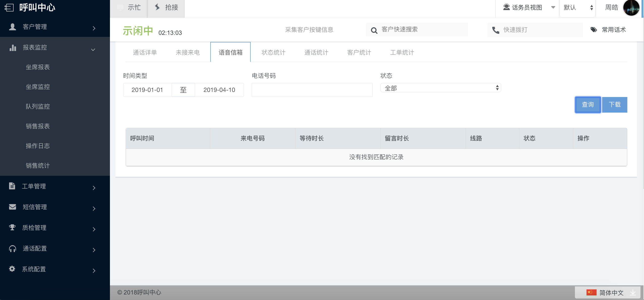
Task: Toggle busy status with the 示忙 button
Action: point(129,8)
